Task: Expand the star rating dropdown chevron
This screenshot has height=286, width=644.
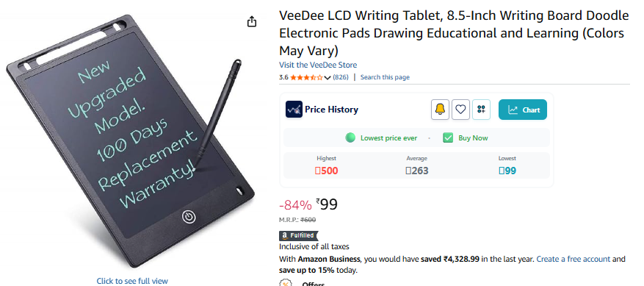Action: [x=328, y=77]
